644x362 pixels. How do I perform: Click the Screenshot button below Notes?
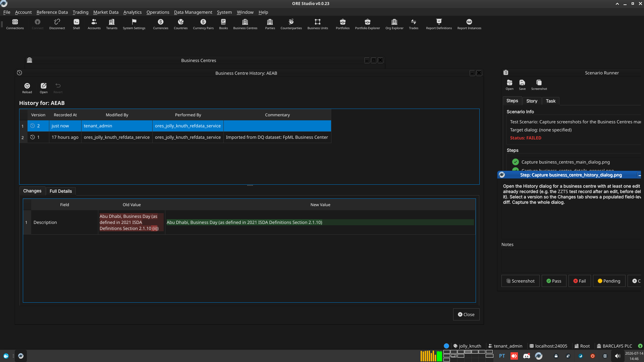(x=521, y=281)
